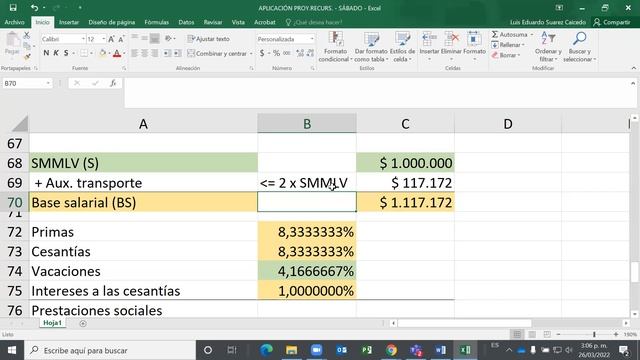The image size is (640, 360).
Task: Switch to the Datos tab
Action: (x=186, y=22)
